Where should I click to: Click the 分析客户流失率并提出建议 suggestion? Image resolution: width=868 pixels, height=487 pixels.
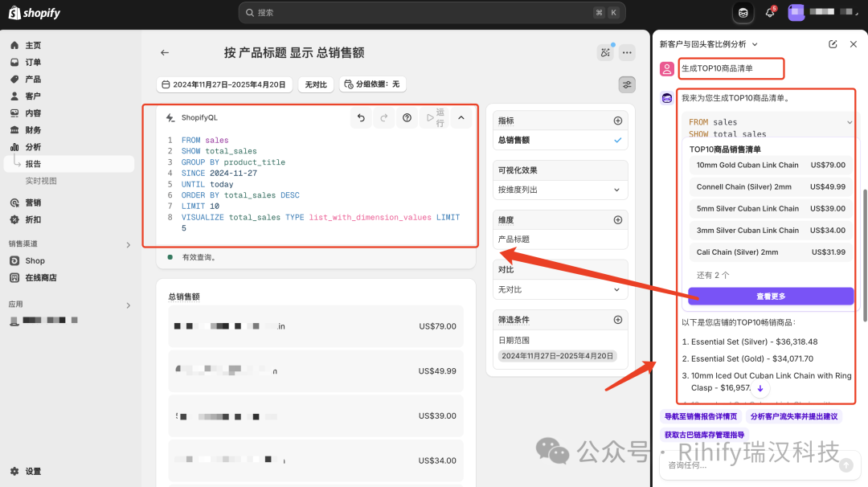point(794,416)
